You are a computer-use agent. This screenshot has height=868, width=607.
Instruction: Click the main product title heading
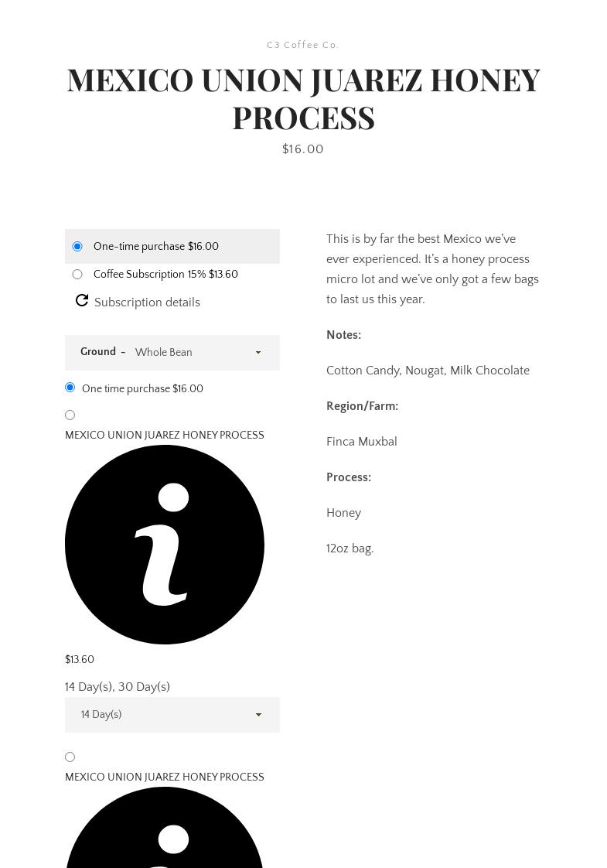[303, 98]
